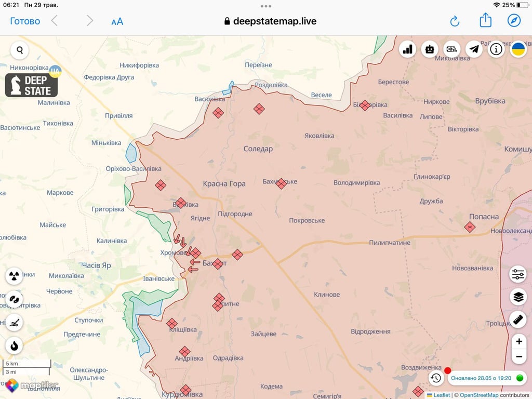Click the DeepState logo
The image size is (532, 399).
31,85
